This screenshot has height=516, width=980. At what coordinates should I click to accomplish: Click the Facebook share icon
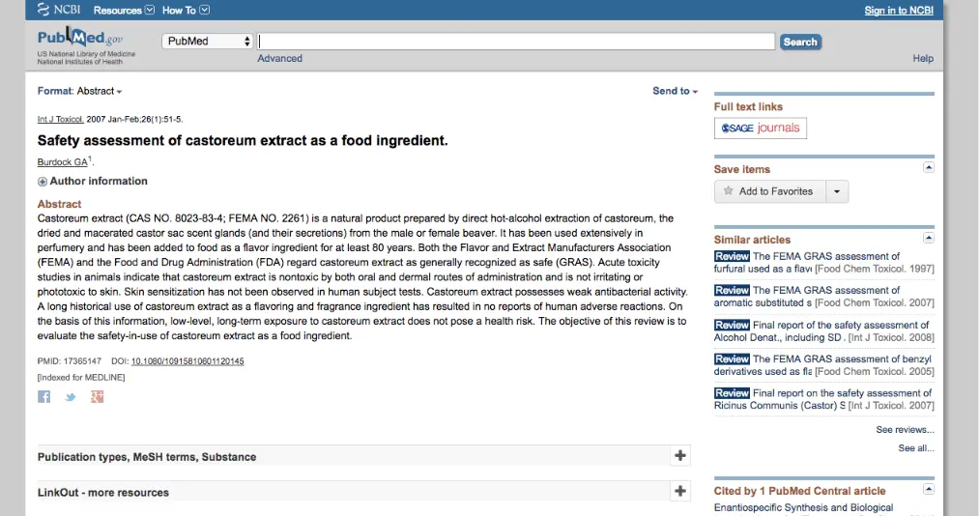point(43,396)
